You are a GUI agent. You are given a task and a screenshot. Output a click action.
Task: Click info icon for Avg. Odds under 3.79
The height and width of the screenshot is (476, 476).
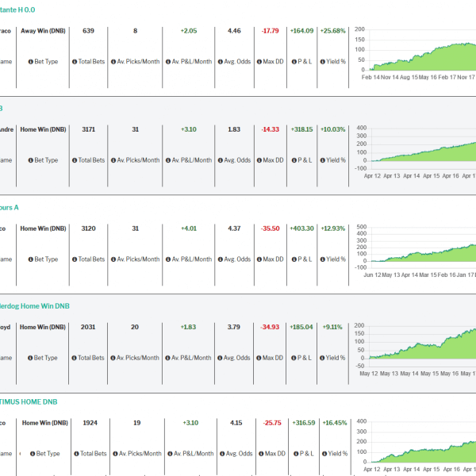click(x=220, y=358)
